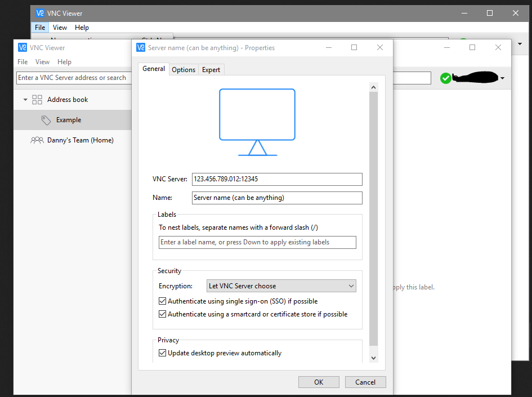Screen dimensions: 532x397
Task: Select Address book tree item
Action: pyautogui.click(x=73, y=100)
